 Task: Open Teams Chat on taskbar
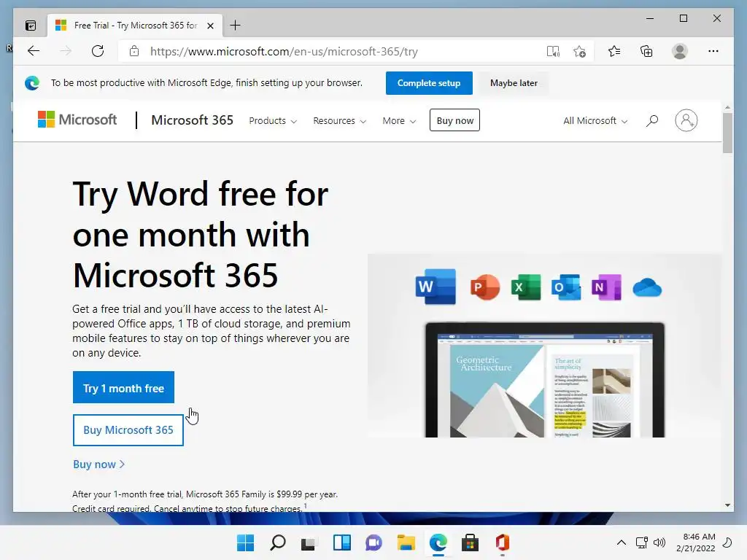click(x=373, y=542)
